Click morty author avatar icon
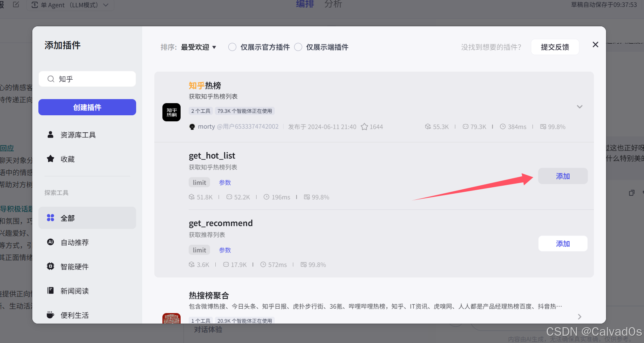This screenshot has height=343, width=644. (x=192, y=127)
